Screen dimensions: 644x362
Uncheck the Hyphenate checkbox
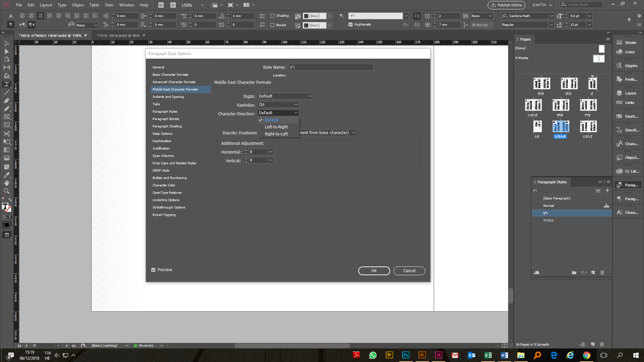351,24
